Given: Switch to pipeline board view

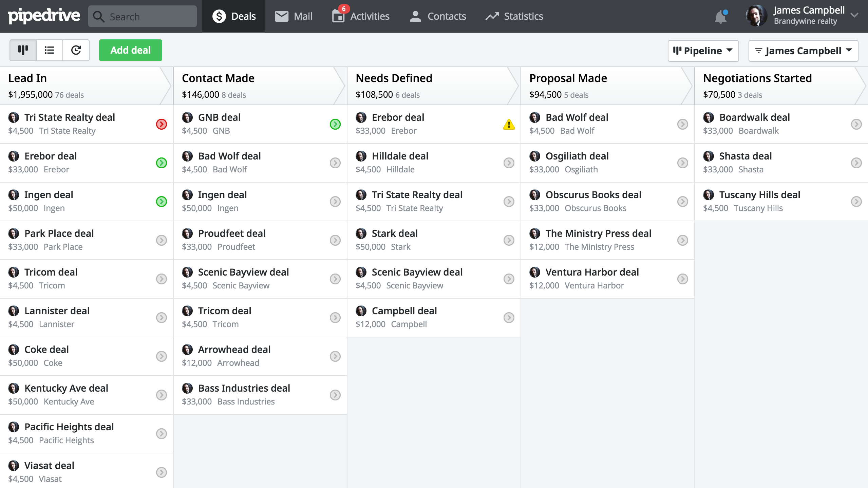Looking at the screenshot, I should (x=23, y=50).
